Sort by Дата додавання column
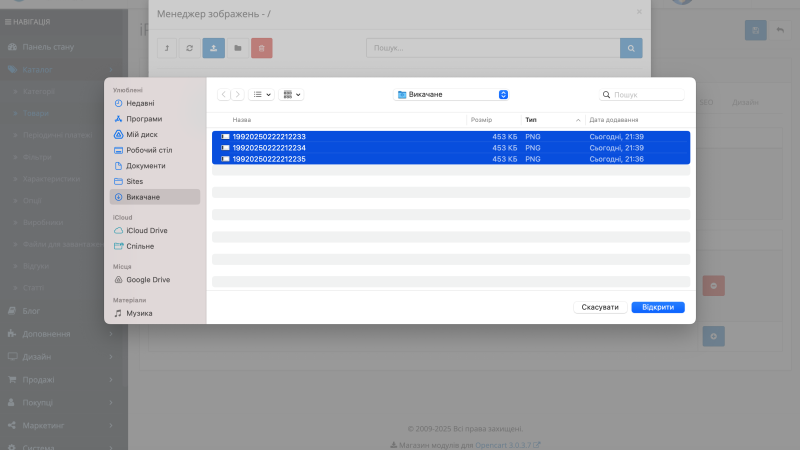 614,120
